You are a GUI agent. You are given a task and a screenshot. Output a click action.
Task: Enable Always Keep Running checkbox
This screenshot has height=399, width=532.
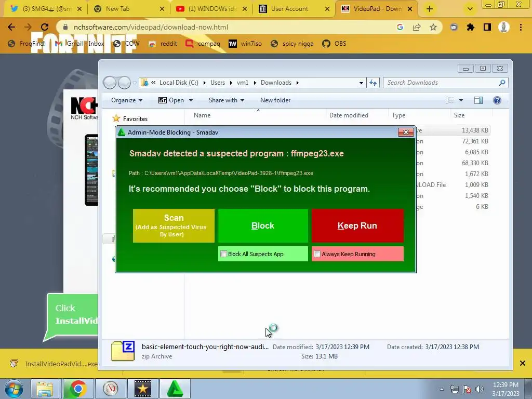[317, 254]
